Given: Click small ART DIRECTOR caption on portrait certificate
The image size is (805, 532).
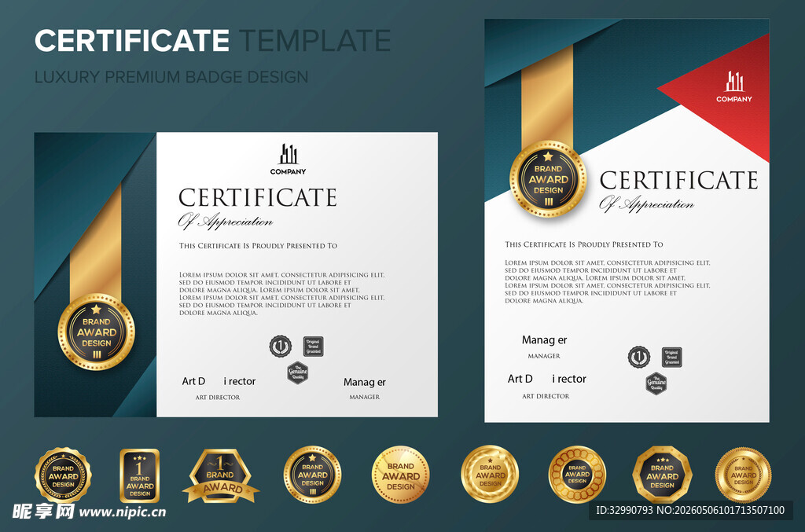Looking at the screenshot, I should click(x=546, y=396).
